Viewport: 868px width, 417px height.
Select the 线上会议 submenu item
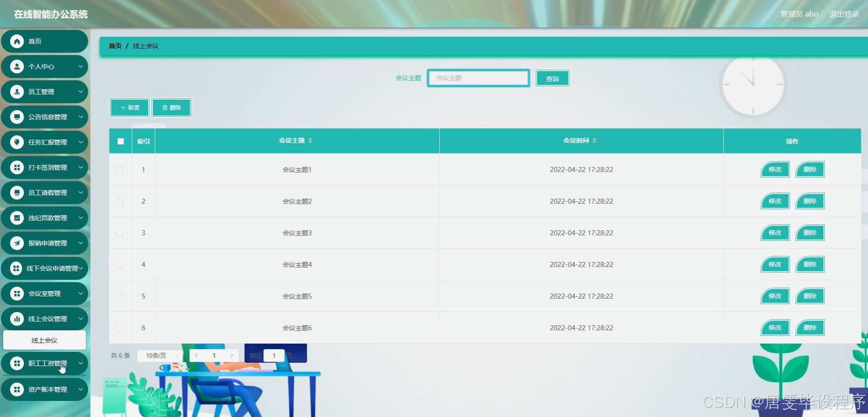coord(44,340)
